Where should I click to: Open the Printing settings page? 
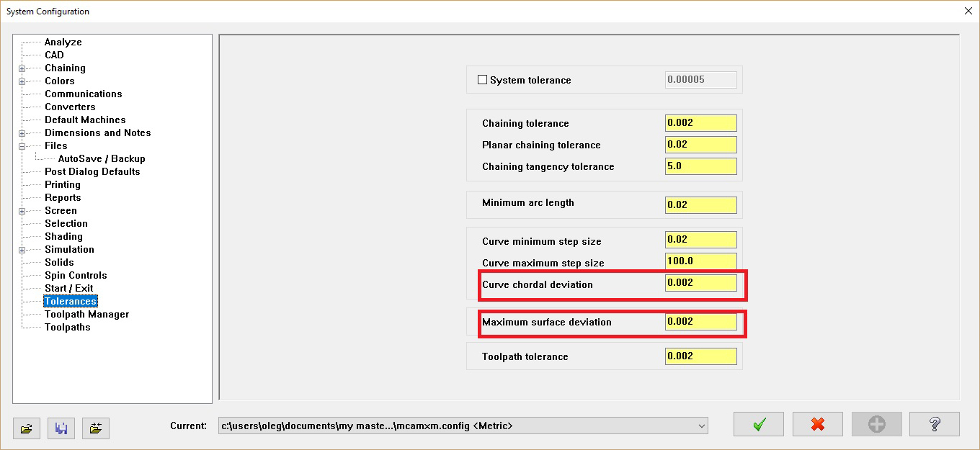click(x=63, y=185)
